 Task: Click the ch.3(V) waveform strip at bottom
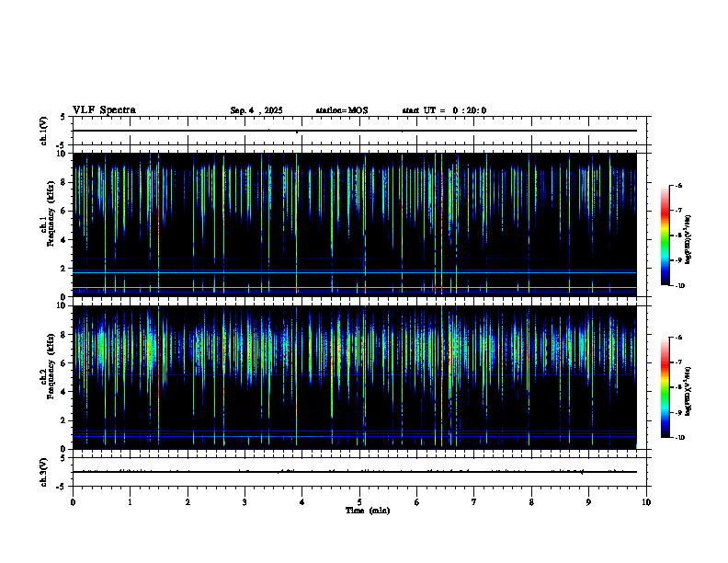pos(359,472)
